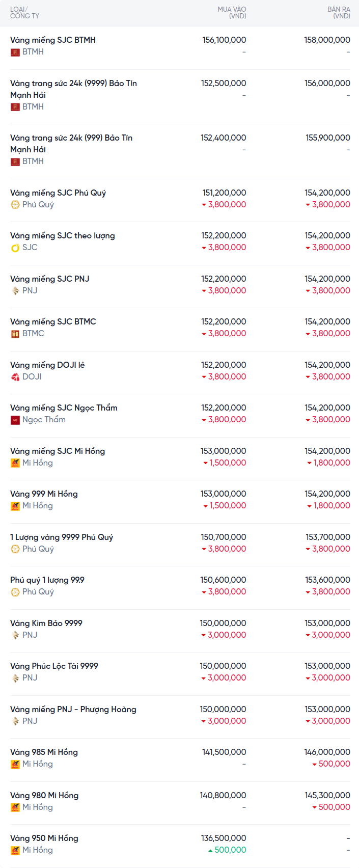
Task: Click the green up arrow for Vàng 950 Mi Hồng
Action: (210, 850)
